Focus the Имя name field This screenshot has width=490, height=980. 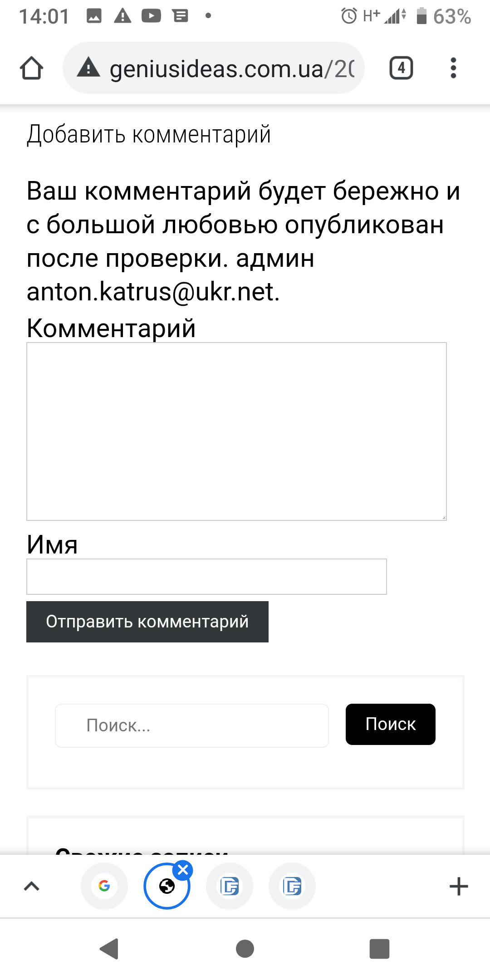coord(206,576)
